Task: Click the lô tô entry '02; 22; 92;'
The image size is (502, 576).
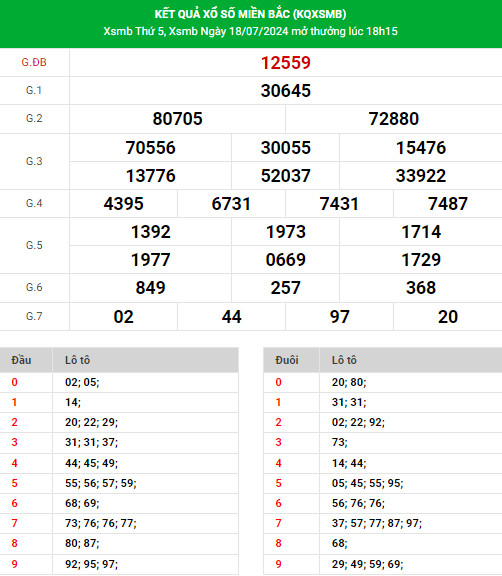Action: pos(358,422)
